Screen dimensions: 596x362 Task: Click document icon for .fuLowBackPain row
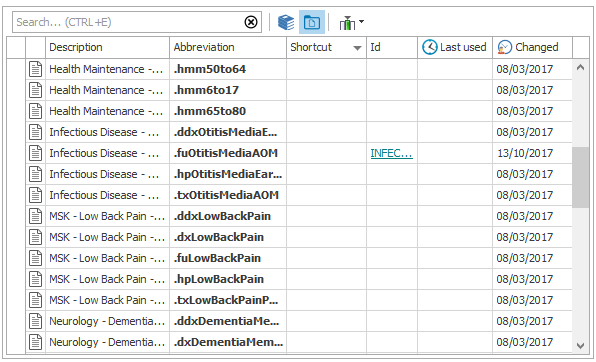pos(35,258)
